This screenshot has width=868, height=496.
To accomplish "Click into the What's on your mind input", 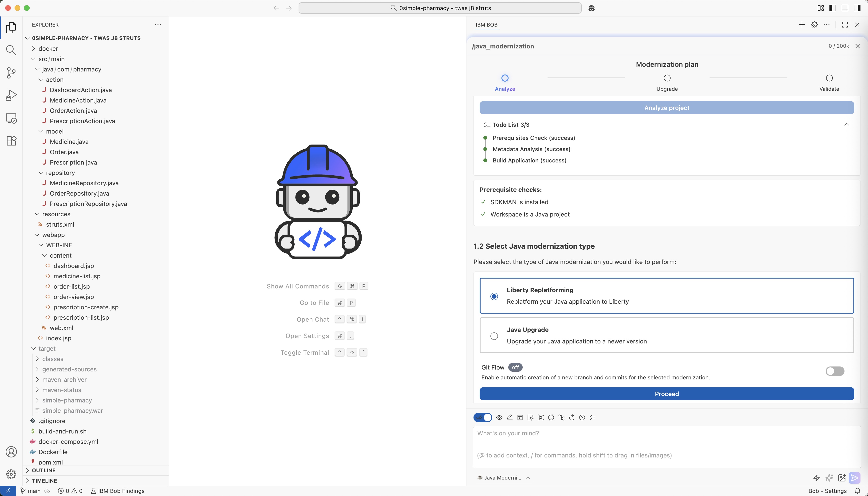I will pos(647,443).
